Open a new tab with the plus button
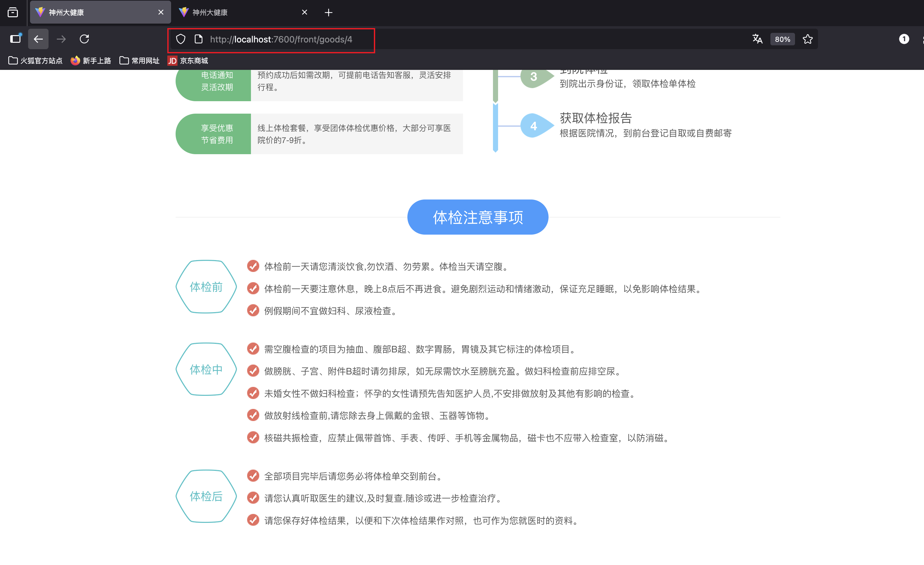Screen dimensions: 924x565 coord(329,12)
